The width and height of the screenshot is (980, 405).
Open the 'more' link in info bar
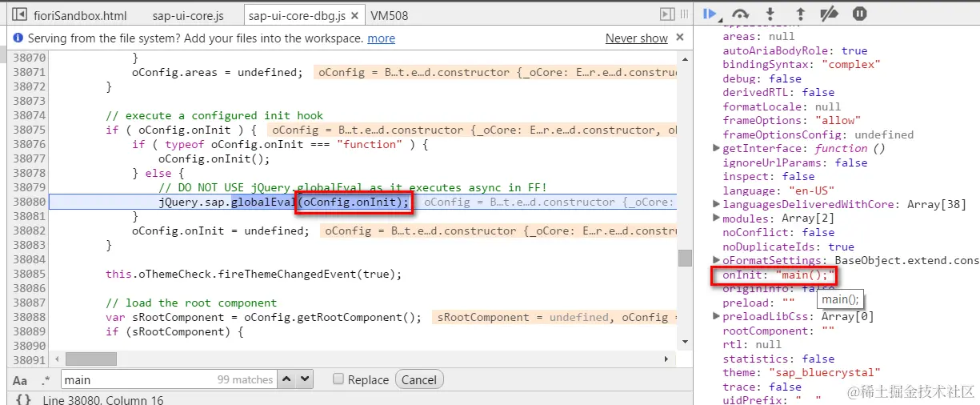pos(381,38)
